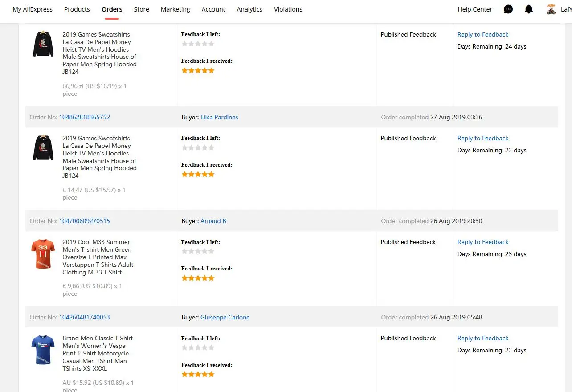Click the black hoodie thumbnail for Elisa's order
The height and width of the screenshot is (392, 572).
point(43,148)
